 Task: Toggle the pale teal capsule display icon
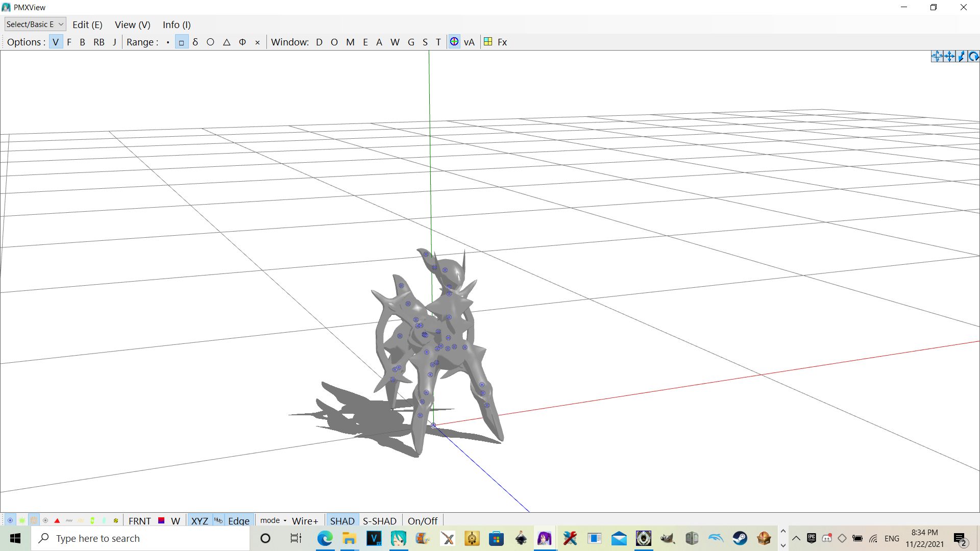(104, 520)
